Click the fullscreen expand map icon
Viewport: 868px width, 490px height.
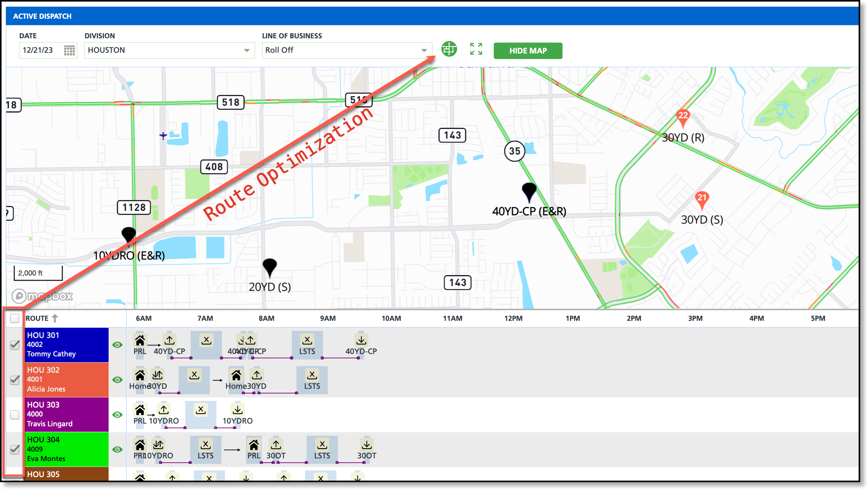476,50
